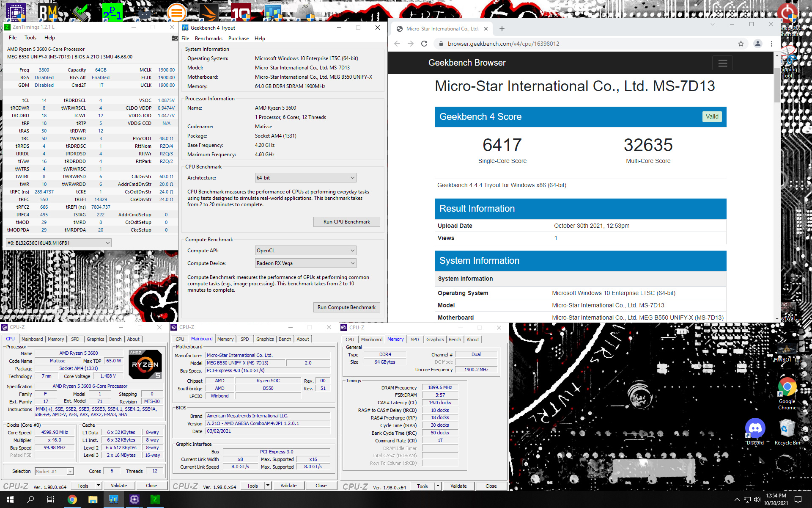Switch to ZenTimings from the taskbar
The height and width of the screenshot is (508, 812).
tap(155, 500)
